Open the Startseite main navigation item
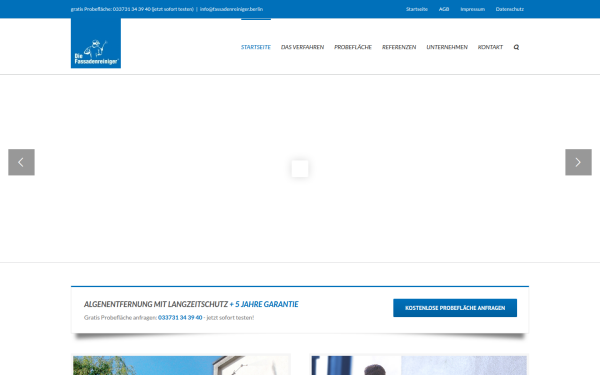The width and height of the screenshot is (600, 375). [x=256, y=47]
